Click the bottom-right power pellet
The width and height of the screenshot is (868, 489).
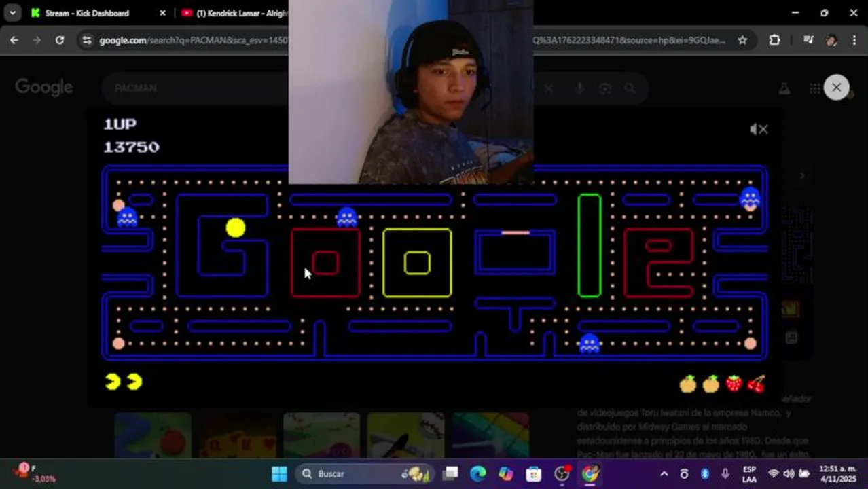(751, 344)
